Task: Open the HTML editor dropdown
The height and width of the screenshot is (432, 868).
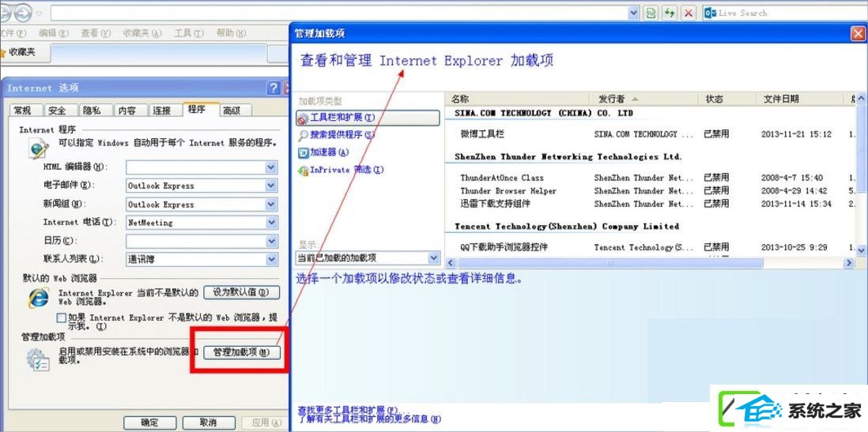Action: pyautogui.click(x=270, y=167)
